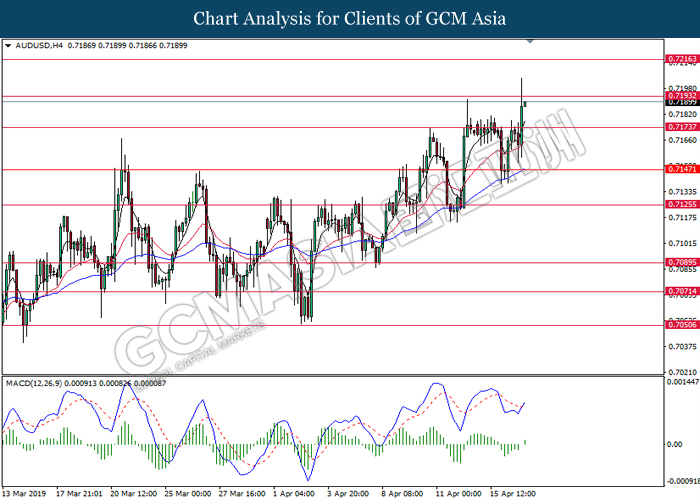This screenshot has width=700, height=500.
Task: Click the current price tag 0.71899
Action: coord(683,103)
